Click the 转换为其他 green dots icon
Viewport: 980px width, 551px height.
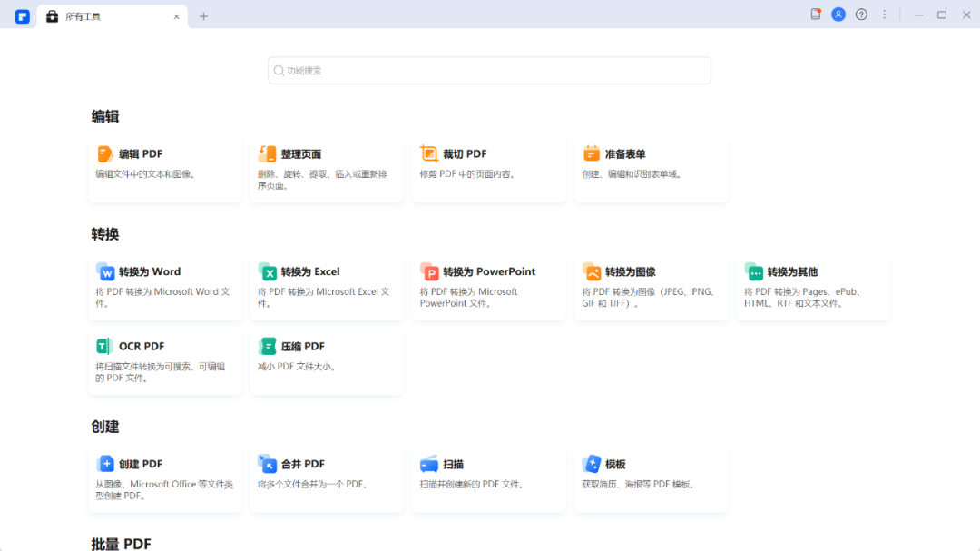click(x=754, y=271)
